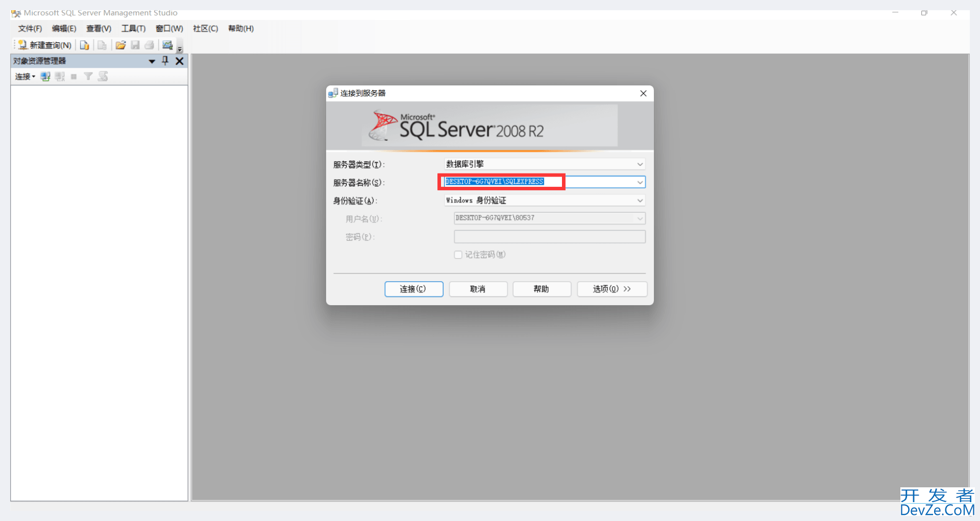The width and height of the screenshot is (980, 521).
Task: Expand 选项(O) >> in the dialog
Action: coord(612,289)
